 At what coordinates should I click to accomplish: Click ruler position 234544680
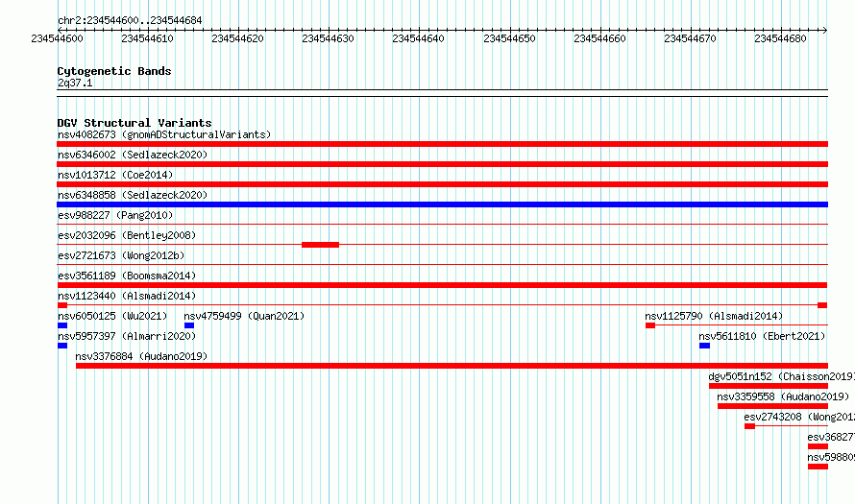click(781, 38)
